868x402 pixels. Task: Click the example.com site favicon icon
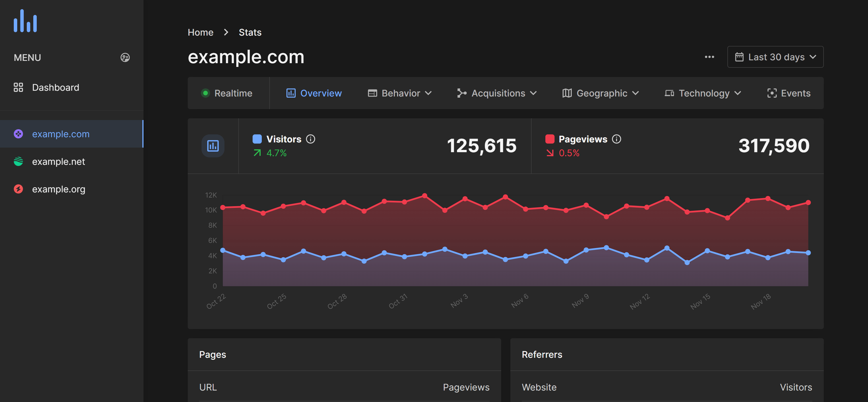click(x=18, y=134)
